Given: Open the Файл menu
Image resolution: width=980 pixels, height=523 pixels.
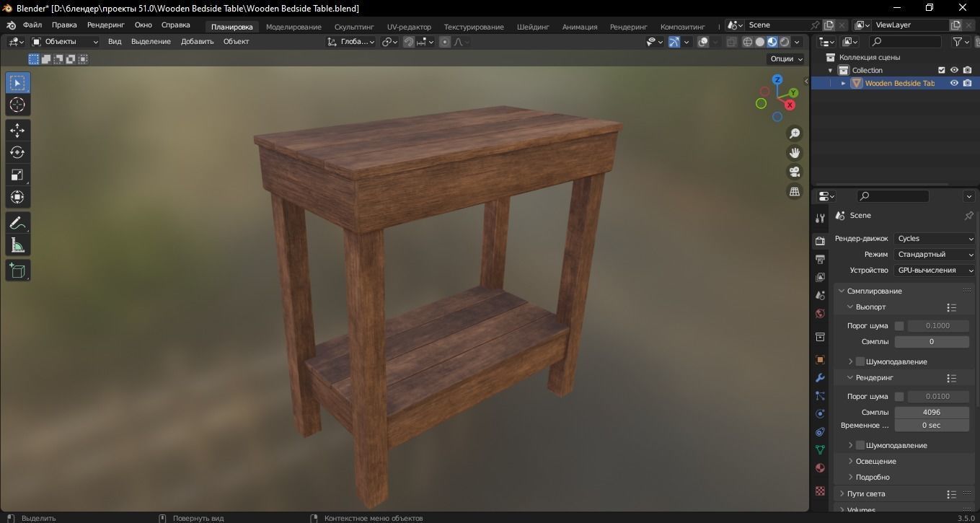Looking at the screenshot, I should point(32,25).
